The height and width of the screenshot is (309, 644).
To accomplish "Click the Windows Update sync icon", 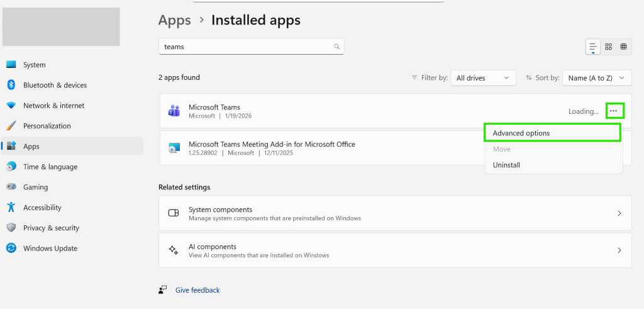I will click(x=11, y=248).
